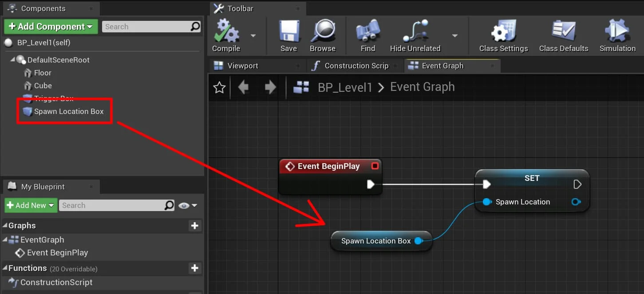Click the SET node's Spawn Location output pin
The image size is (644, 294).
[x=576, y=202]
